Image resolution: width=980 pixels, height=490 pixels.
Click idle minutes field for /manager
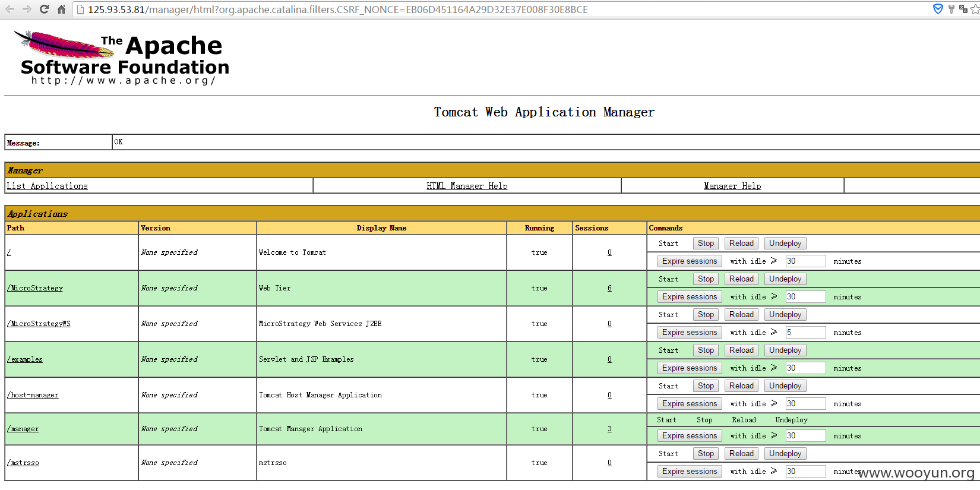point(805,436)
